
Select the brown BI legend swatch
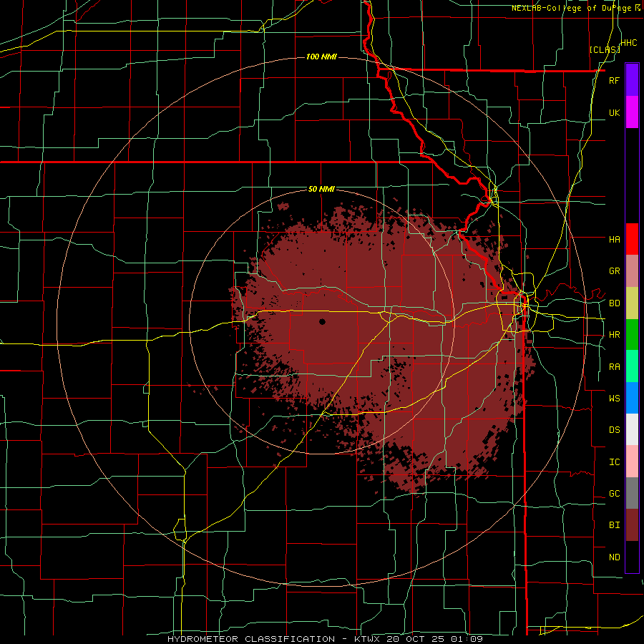pos(632,525)
